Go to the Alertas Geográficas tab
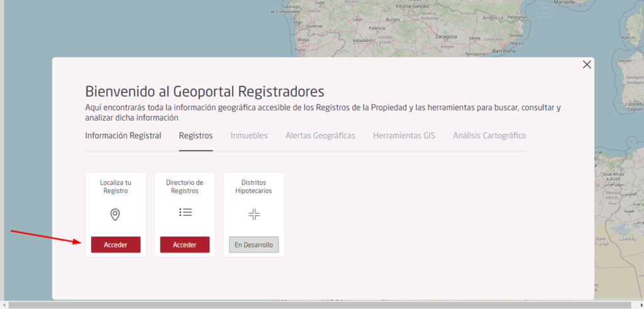Viewport: 644px width, 309px height. 320,136
